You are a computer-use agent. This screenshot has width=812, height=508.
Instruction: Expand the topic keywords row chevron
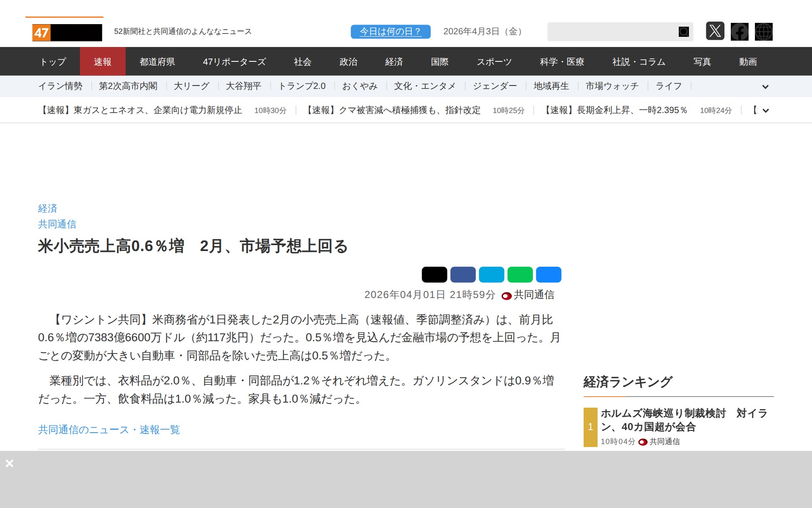click(x=765, y=87)
